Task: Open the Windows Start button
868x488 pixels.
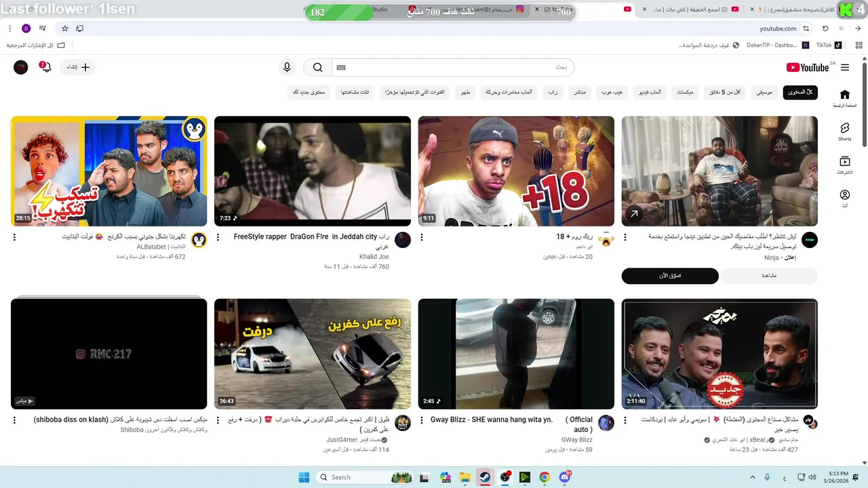Action: [x=304, y=477]
